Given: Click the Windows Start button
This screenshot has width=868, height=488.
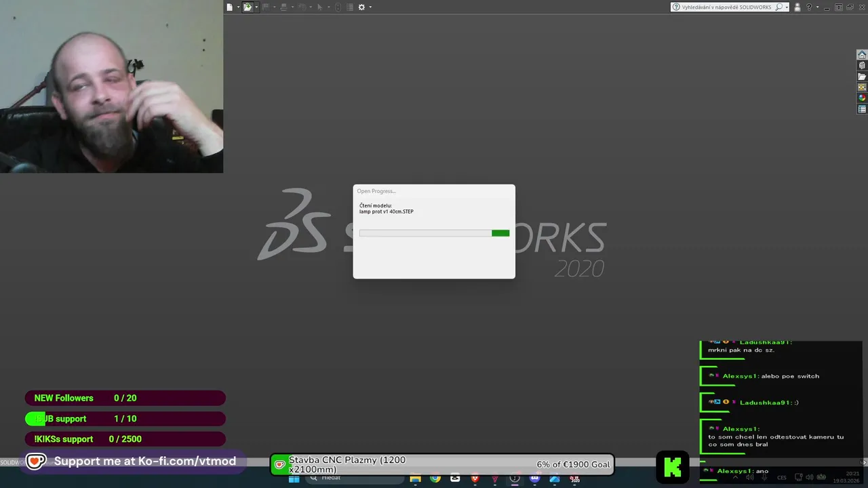Looking at the screenshot, I should click(x=294, y=479).
